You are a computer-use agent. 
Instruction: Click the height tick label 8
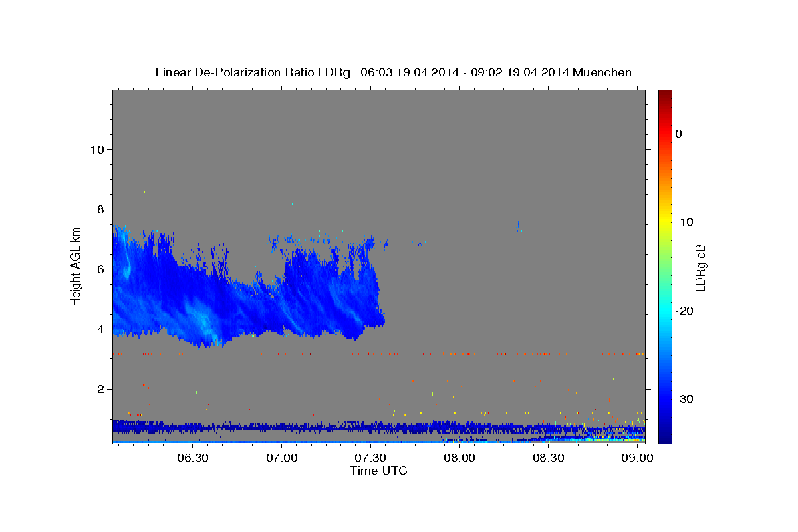(100, 209)
